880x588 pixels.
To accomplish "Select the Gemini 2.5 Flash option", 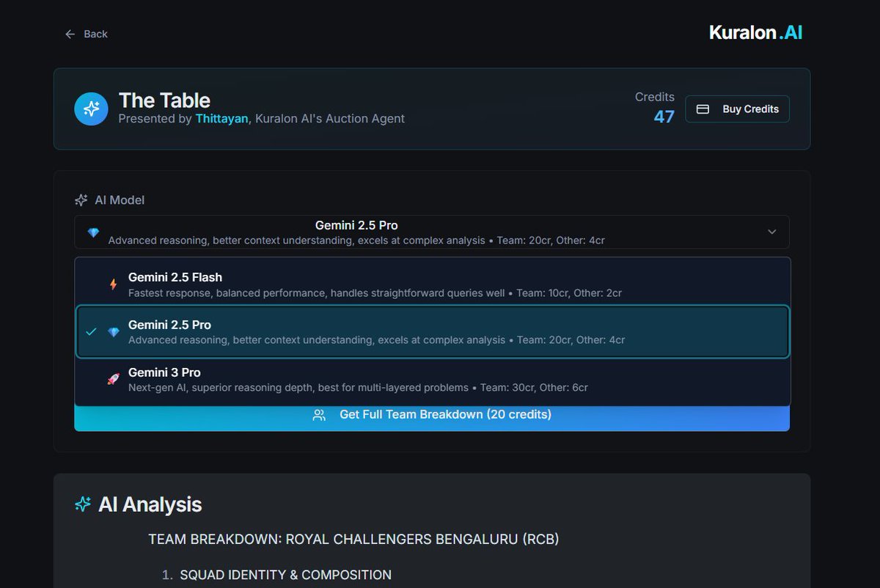I will pos(433,284).
